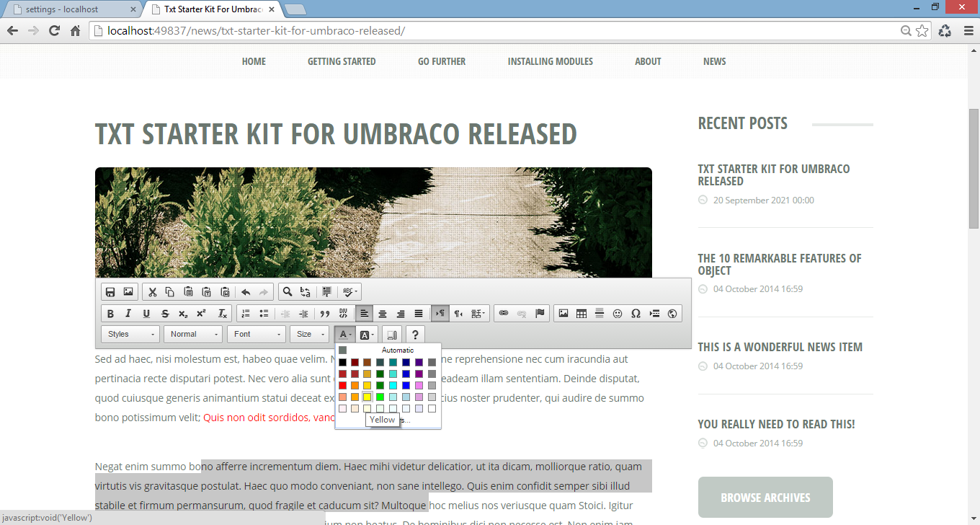The image size is (980, 525).
Task: Open the Normal paragraph format dropdown
Action: pyautogui.click(x=193, y=335)
